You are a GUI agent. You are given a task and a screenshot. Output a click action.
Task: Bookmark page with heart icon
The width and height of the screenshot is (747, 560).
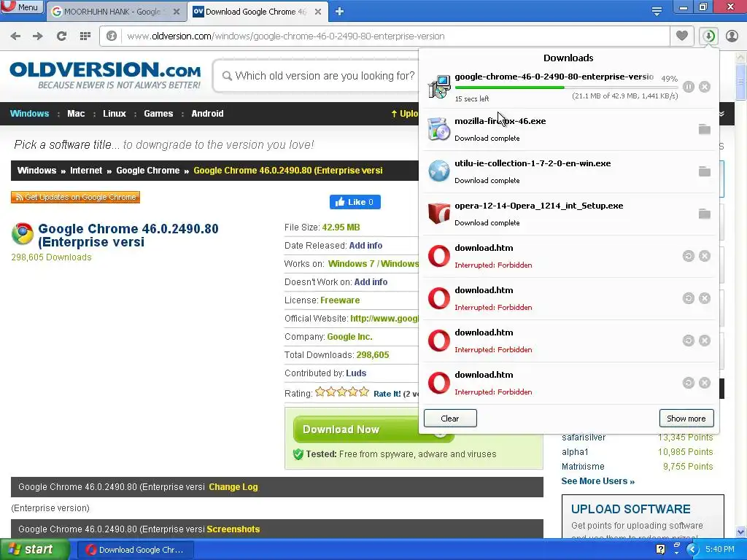coord(682,36)
